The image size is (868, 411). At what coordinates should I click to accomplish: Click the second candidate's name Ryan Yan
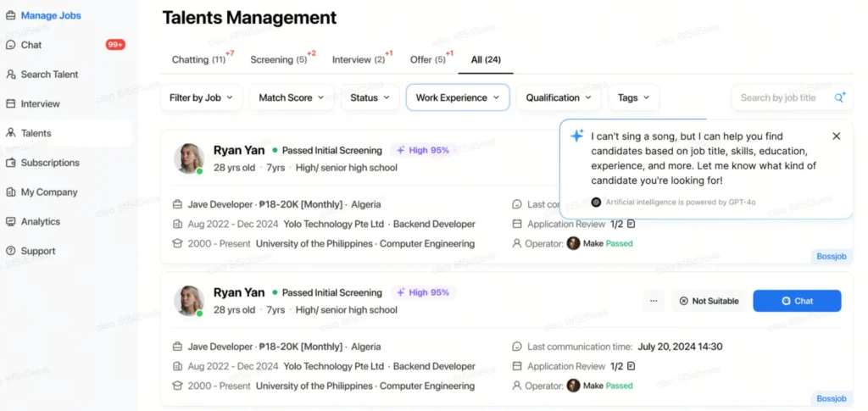pyautogui.click(x=239, y=292)
